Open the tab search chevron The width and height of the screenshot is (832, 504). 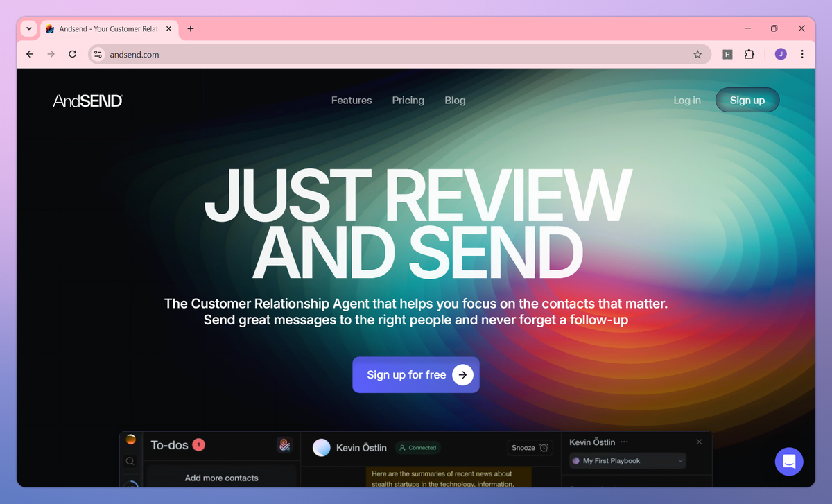click(x=28, y=28)
